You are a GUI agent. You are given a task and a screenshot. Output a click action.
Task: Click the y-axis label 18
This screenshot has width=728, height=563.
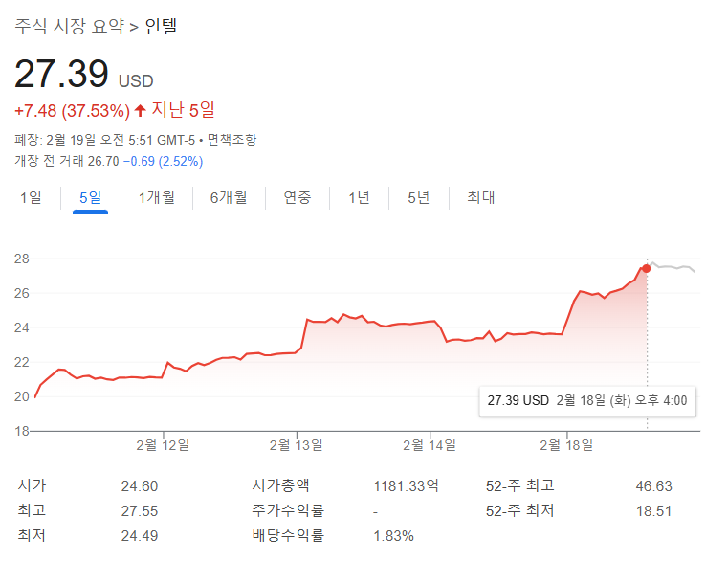point(22,431)
